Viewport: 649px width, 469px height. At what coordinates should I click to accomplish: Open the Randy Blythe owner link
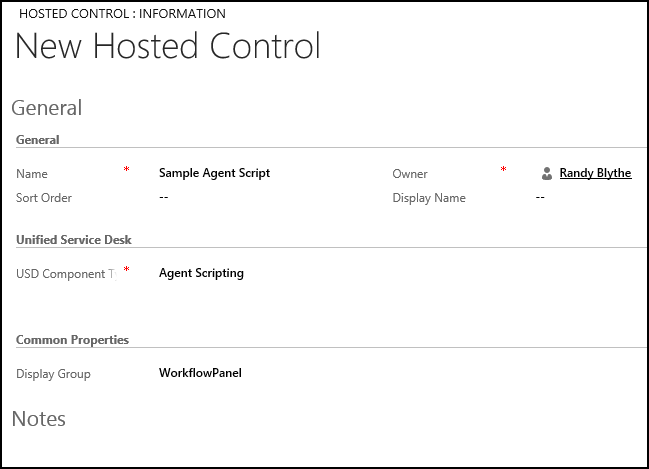[595, 173]
